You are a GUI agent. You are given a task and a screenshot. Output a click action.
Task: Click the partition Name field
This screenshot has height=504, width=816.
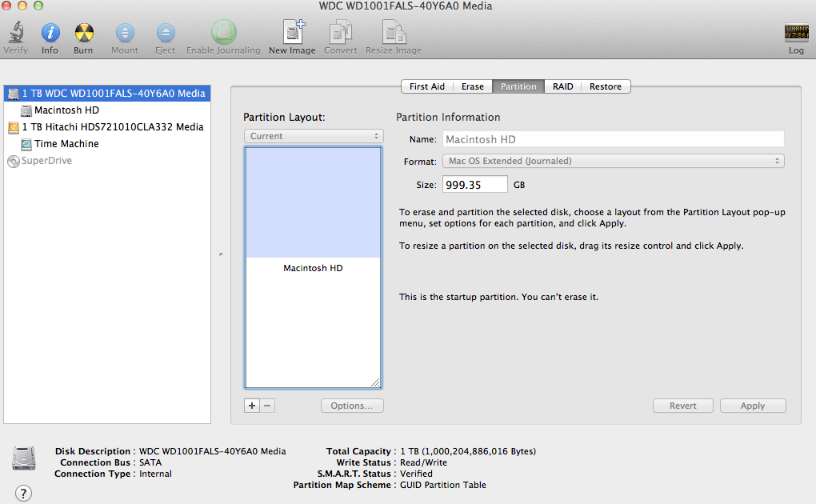613,139
